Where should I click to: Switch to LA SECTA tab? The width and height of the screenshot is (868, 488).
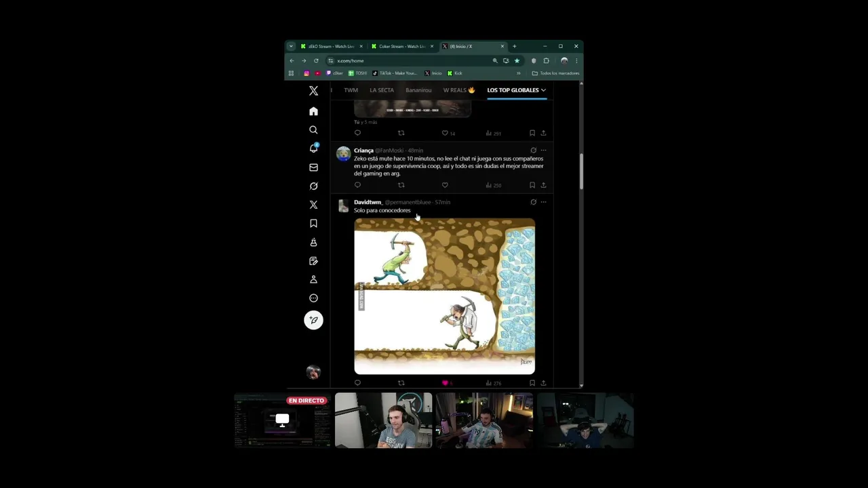click(x=382, y=90)
